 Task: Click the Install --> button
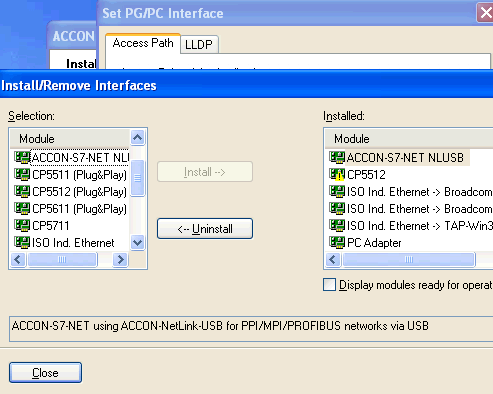(205, 172)
